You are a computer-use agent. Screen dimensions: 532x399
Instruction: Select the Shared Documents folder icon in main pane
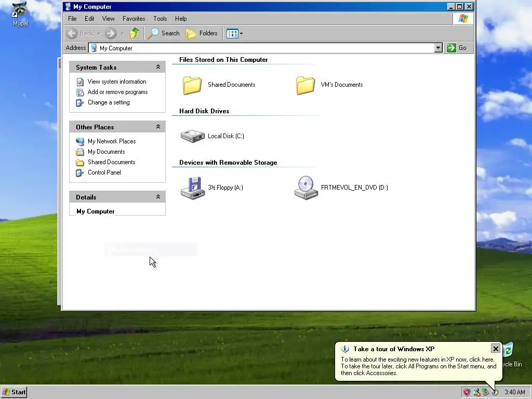192,85
